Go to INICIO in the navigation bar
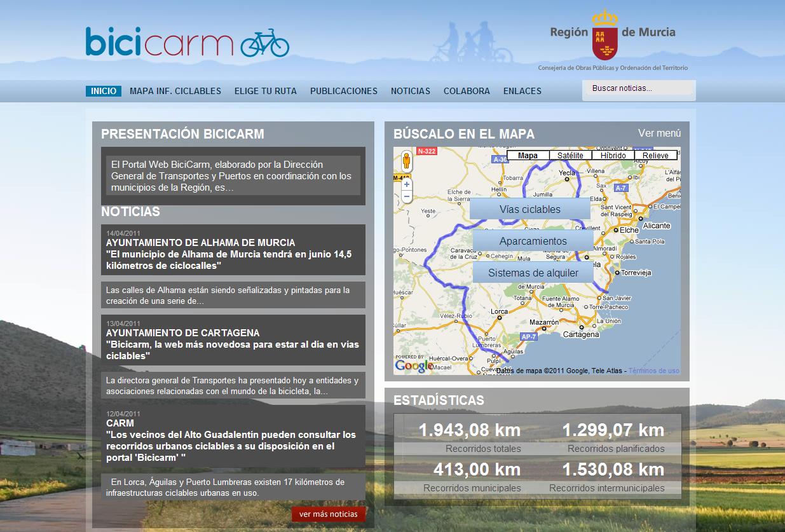The width and height of the screenshot is (785, 532). pyautogui.click(x=104, y=91)
